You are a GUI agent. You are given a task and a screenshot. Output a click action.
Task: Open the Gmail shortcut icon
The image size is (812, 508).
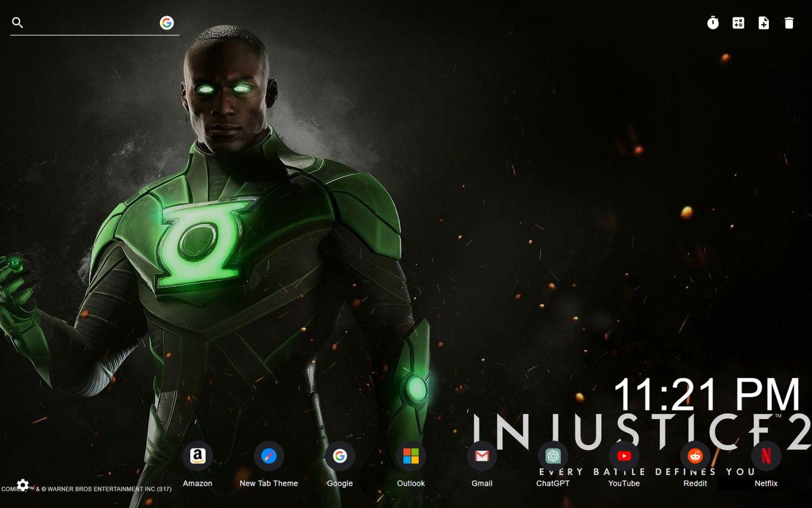click(x=482, y=456)
